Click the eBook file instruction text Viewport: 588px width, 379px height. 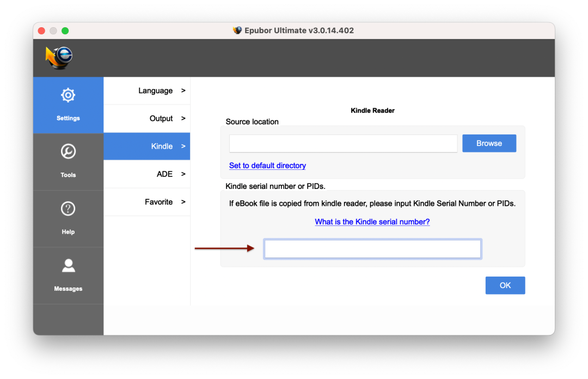tap(372, 203)
